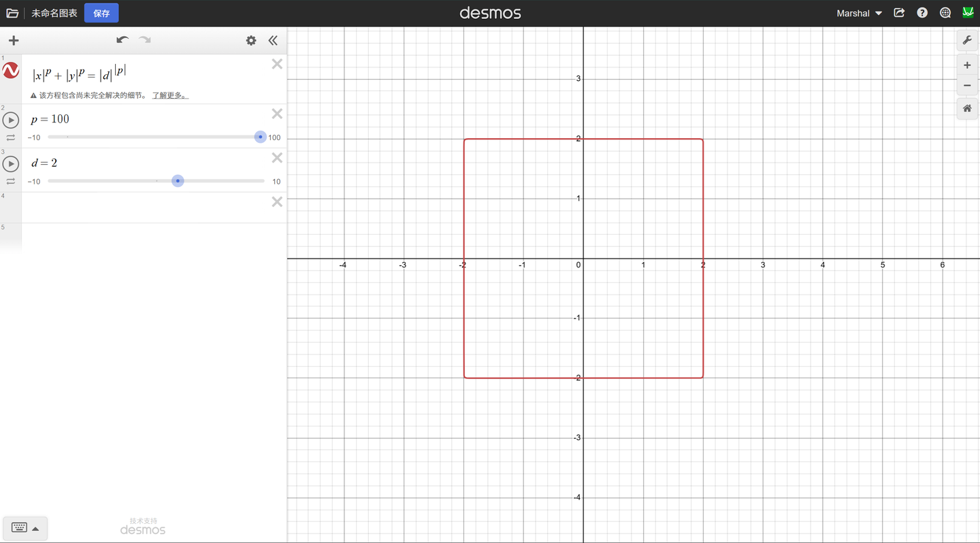Screen dimensions: 980x543
Task: Undo the last edit
Action: click(x=122, y=40)
